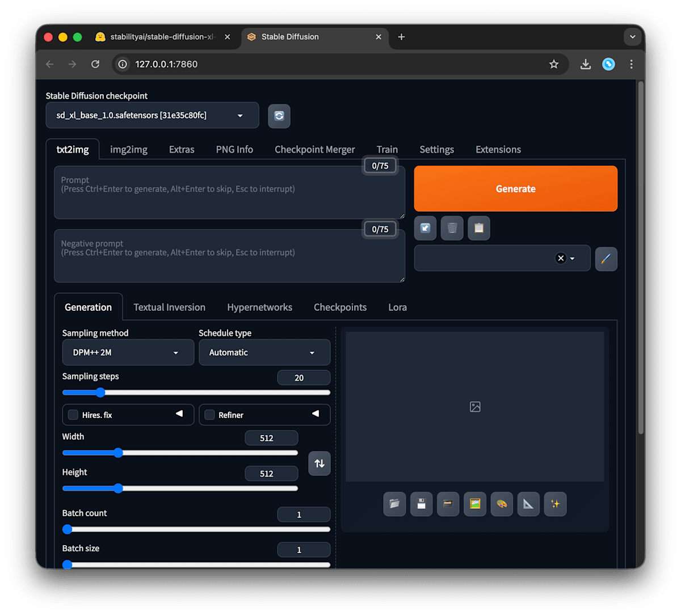Switch to the Extras tab
The height and width of the screenshot is (616, 681).
[x=182, y=149]
